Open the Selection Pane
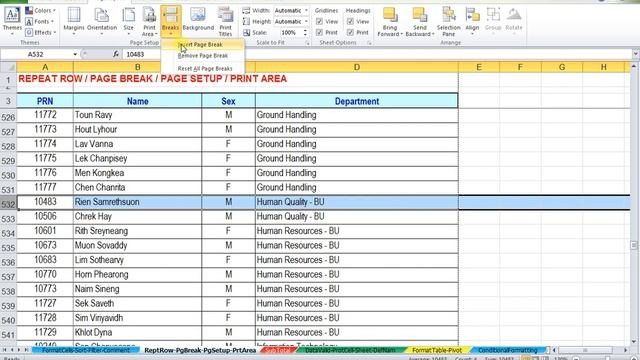Viewport: 640px width, 360px height. [449, 21]
